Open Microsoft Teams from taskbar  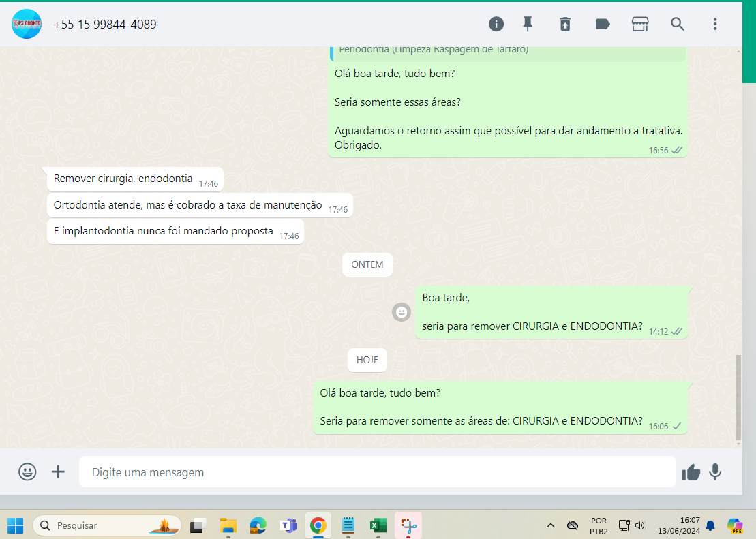tap(288, 525)
